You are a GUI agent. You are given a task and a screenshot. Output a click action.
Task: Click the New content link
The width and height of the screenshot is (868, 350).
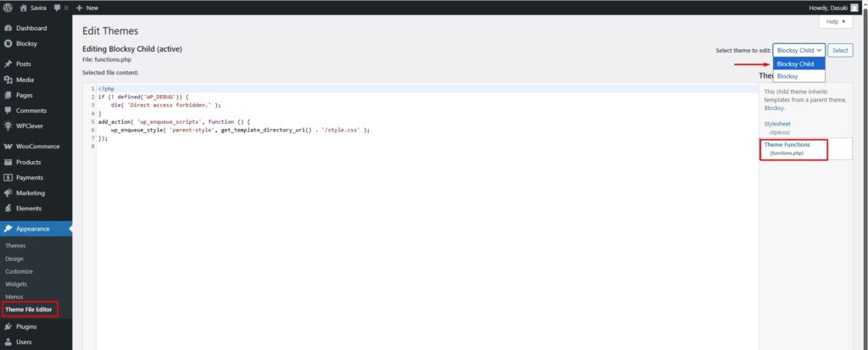coord(92,8)
